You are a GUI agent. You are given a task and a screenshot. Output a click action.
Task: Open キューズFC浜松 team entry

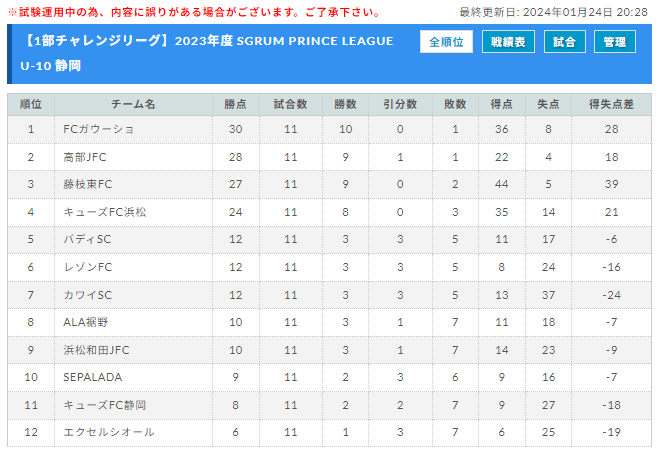click(x=105, y=212)
